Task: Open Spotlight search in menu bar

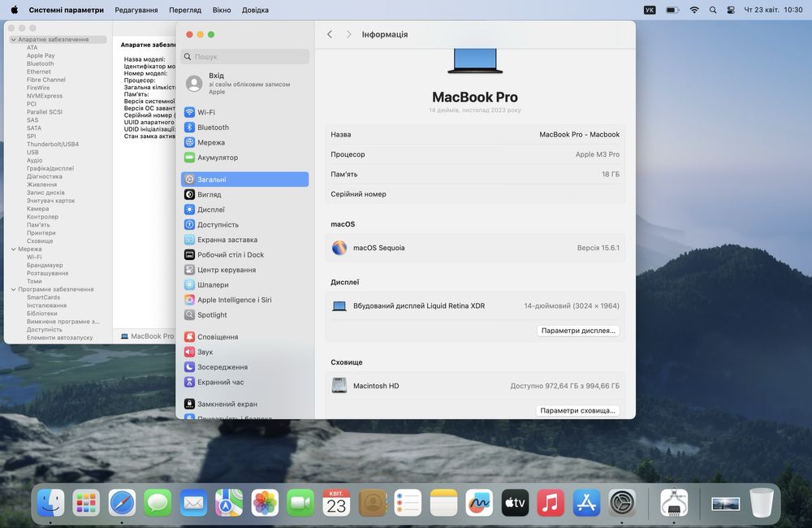Action: point(713,10)
